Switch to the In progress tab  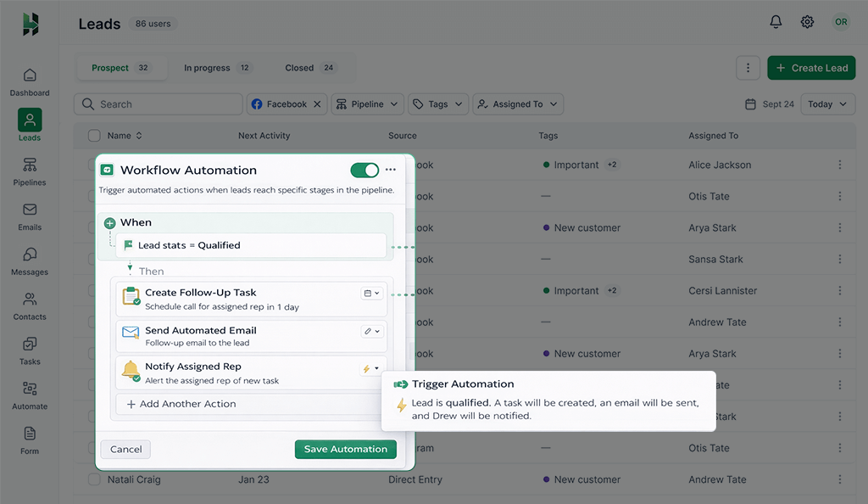click(210, 67)
